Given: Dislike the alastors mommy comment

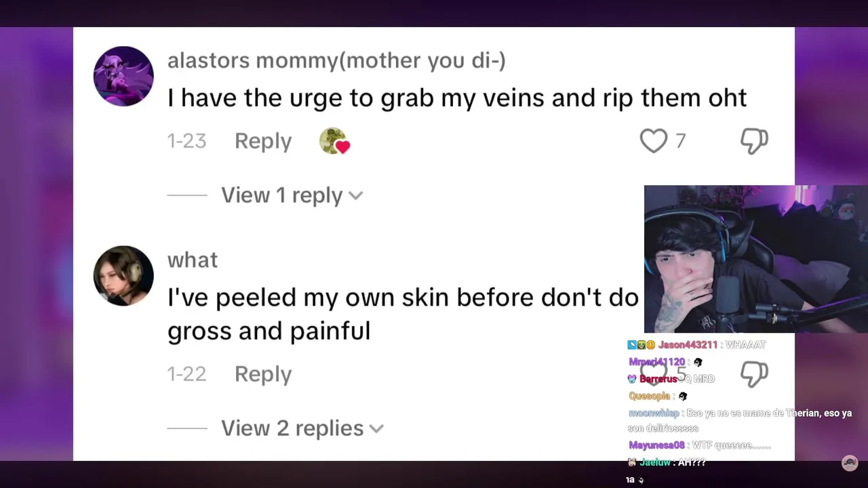Looking at the screenshot, I should coord(754,141).
